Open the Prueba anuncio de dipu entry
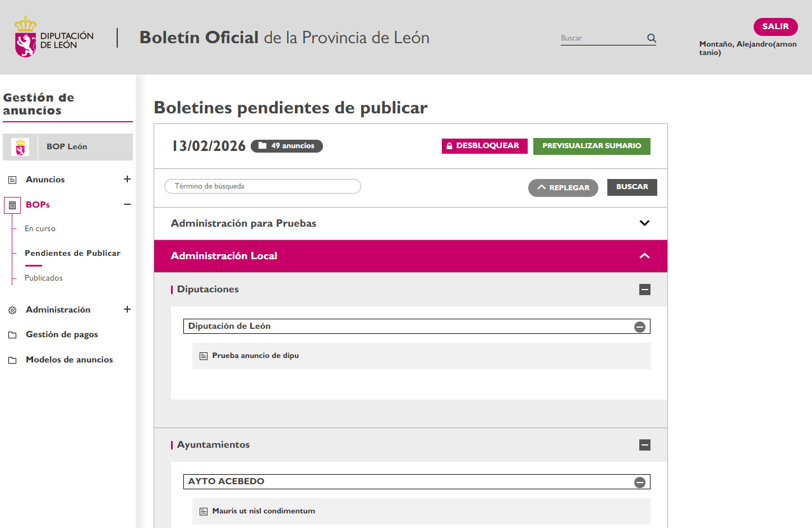The width and height of the screenshot is (812, 528). (255, 356)
